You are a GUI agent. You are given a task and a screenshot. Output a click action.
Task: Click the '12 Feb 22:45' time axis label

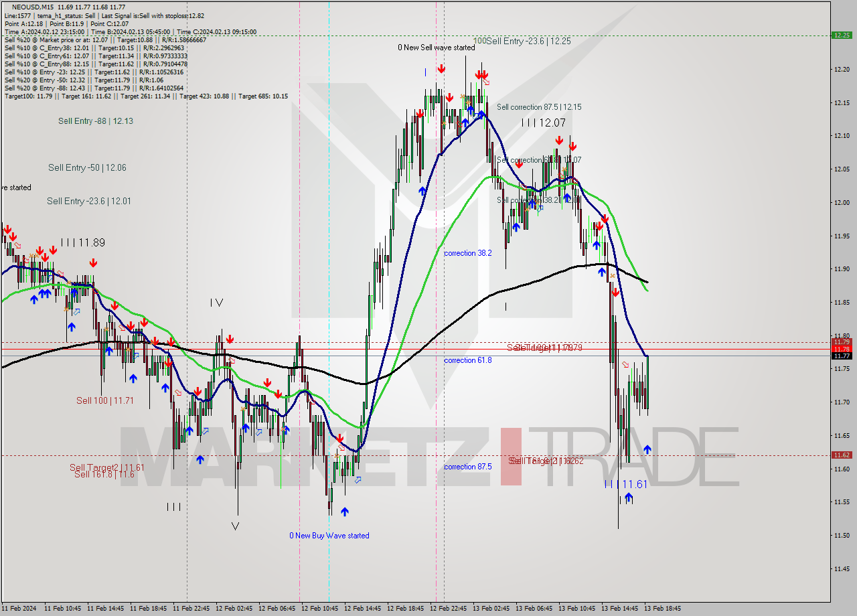tap(449, 609)
